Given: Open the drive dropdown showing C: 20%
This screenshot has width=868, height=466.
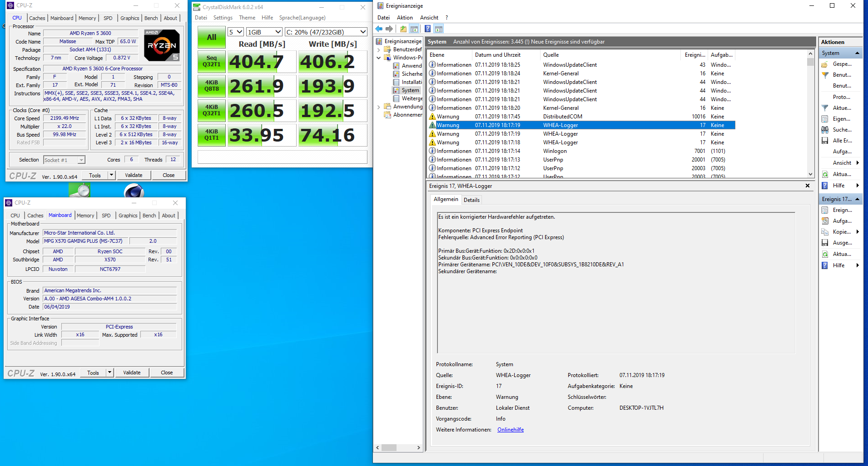Looking at the screenshot, I should pos(326,32).
